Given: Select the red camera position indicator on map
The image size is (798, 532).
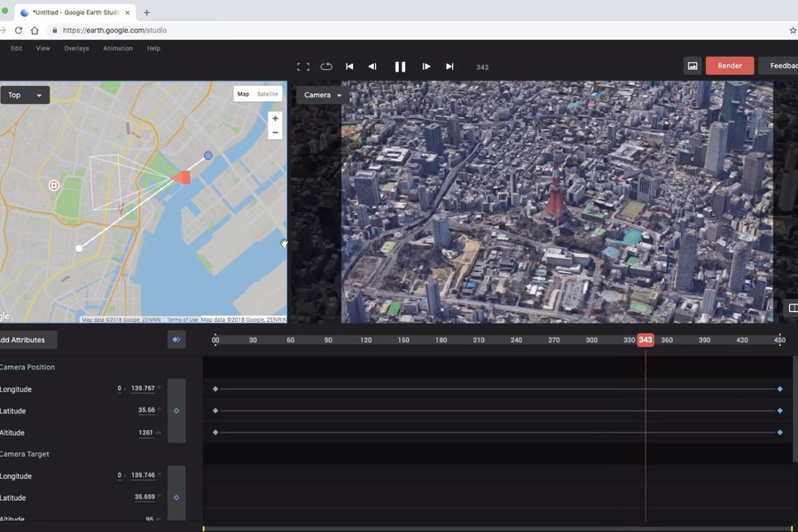Looking at the screenshot, I should coord(182,177).
